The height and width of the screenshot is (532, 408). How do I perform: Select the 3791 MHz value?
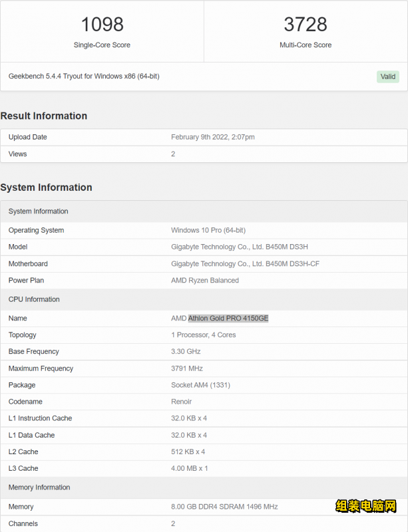pos(187,368)
